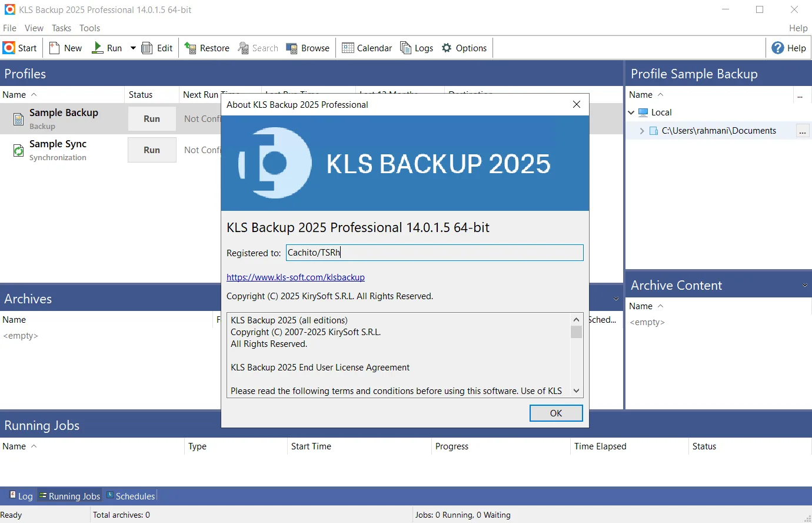Click the Search toolbar icon
This screenshot has width=812, height=523.
point(243,48)
